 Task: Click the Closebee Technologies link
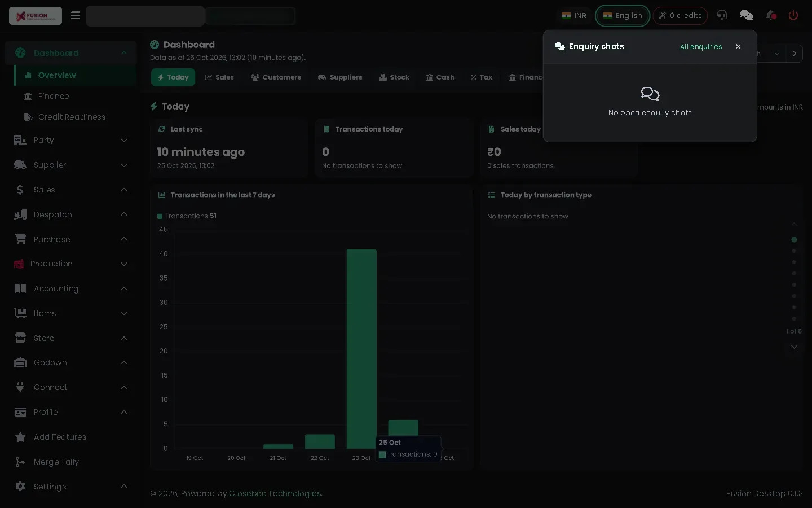click(x=275, y=493)
